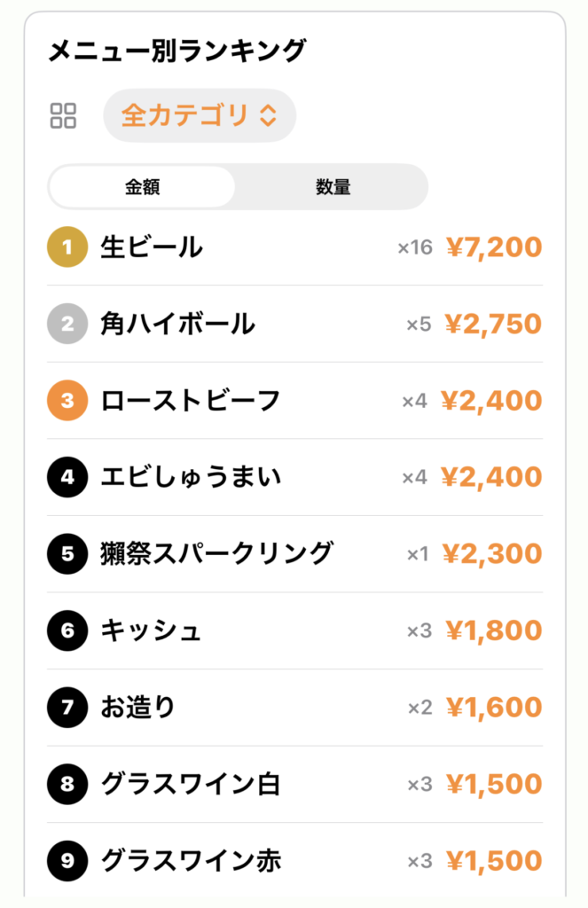The width and height of the screenshot is (588, 908).
Task: Click the chevron arrows next to 全カテゴリ
Action: click(x=266, y=114)
